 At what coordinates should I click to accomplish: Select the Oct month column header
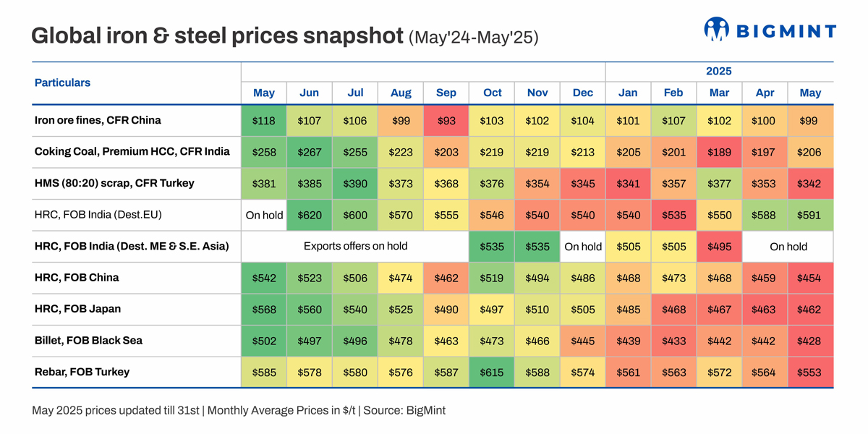[x=492, y=93]
